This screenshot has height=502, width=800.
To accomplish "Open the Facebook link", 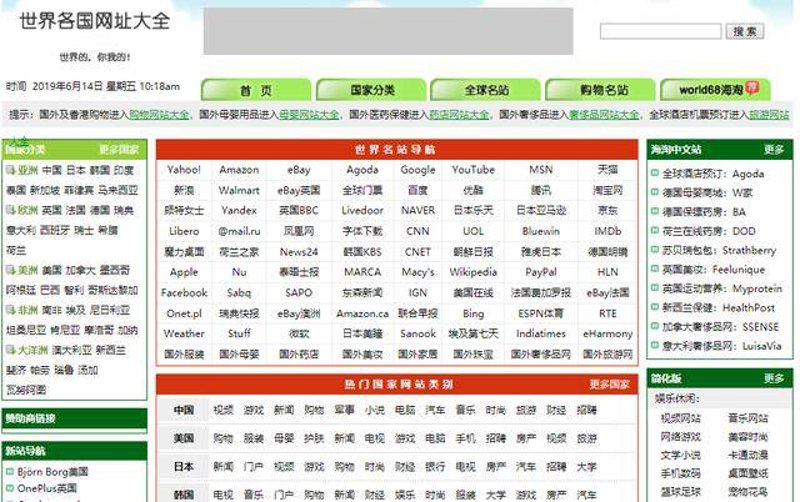I will click(184, 293).
